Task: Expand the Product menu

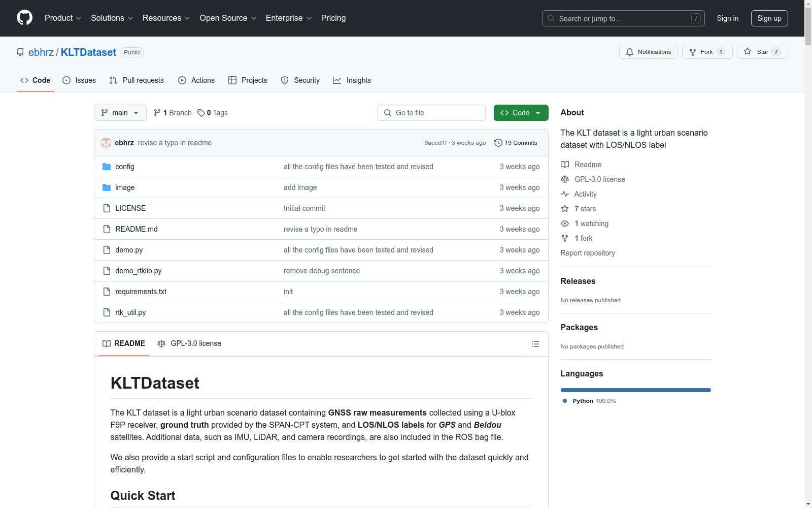Action: tap(63, 18)
